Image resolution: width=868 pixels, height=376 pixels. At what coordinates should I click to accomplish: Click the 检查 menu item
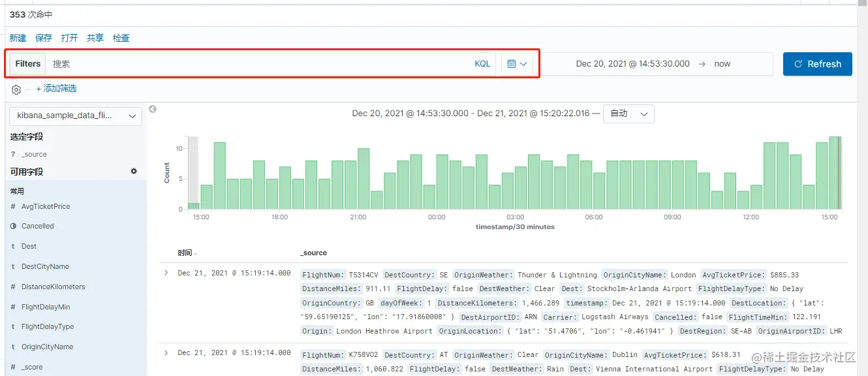pyautogui.click(x=121, y=38)
